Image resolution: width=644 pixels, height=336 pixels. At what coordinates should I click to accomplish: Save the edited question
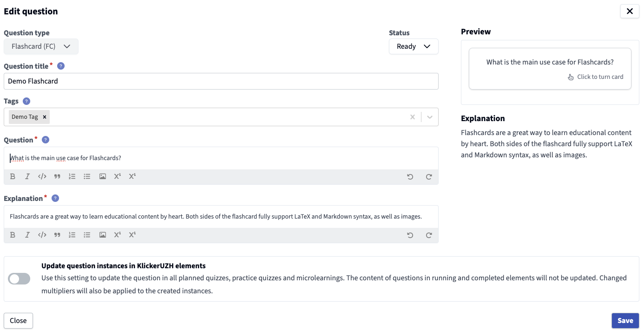(x=625, y=321)
